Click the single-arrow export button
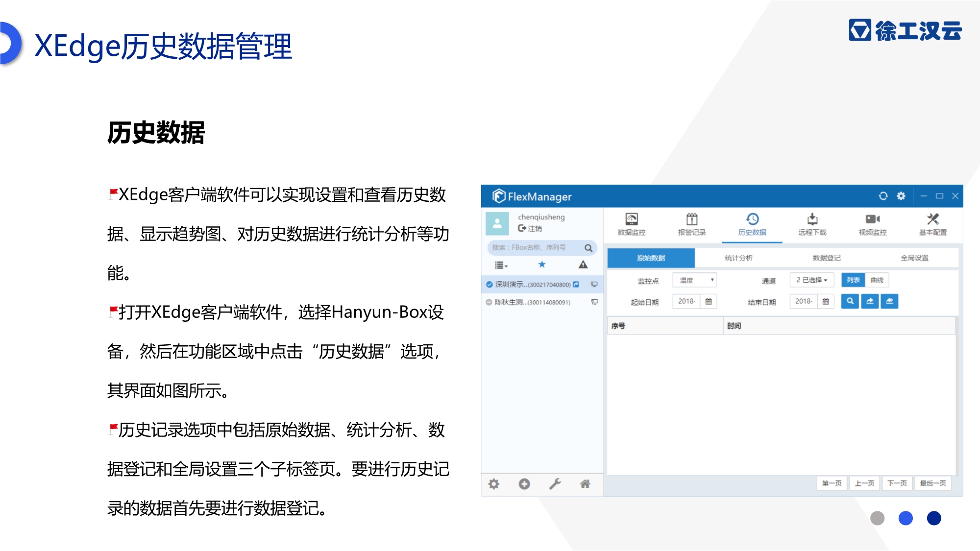This screenshot has height=551, width=980. (x=870, y=301)
